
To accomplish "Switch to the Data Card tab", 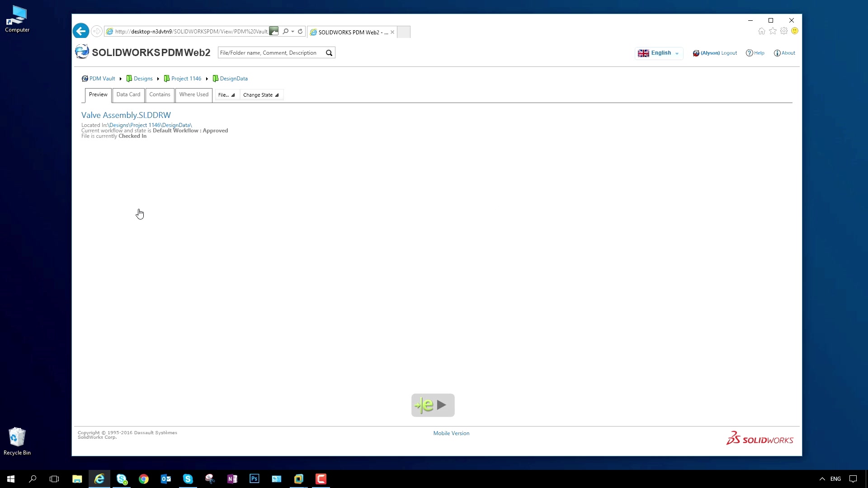I will coord(128,94).
